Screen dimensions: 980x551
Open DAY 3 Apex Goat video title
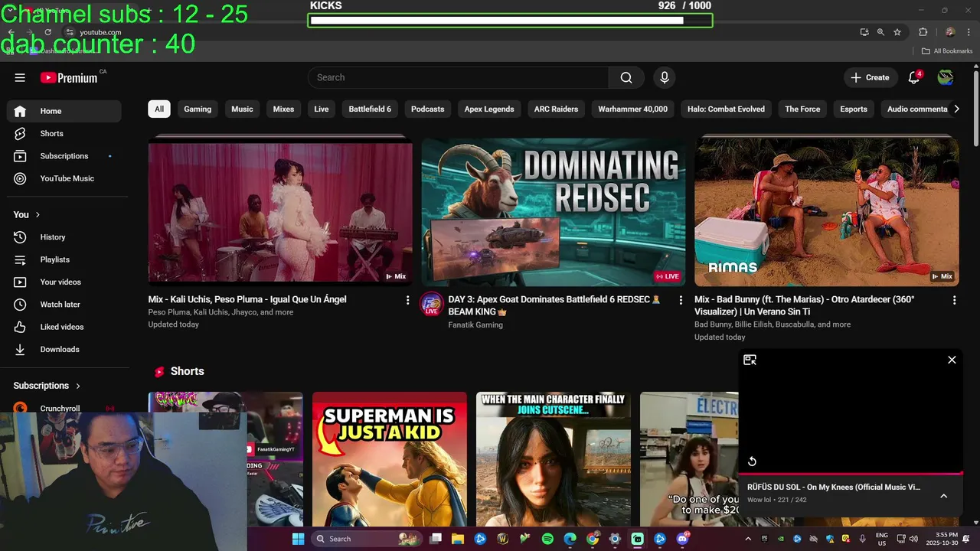pos(554,305)
